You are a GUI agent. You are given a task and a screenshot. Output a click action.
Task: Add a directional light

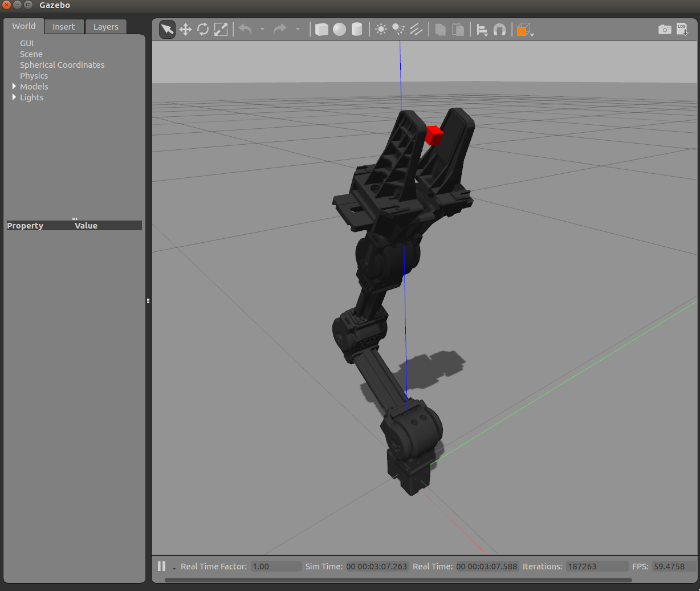click(x=416, y=30)
